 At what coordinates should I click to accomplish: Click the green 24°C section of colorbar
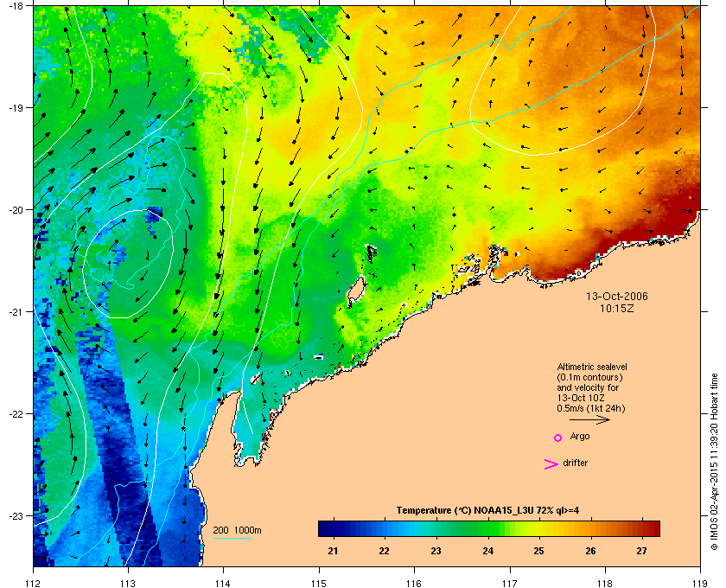click(x=487, y=528)
